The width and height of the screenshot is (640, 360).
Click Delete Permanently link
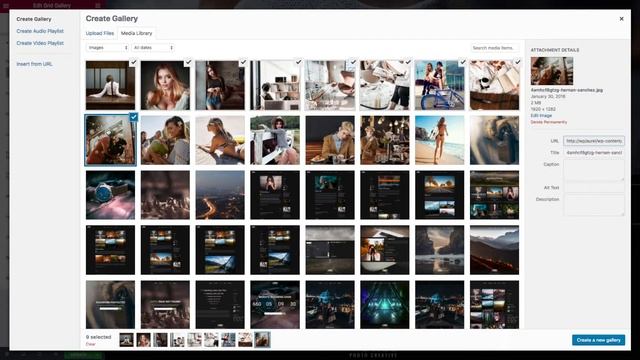[x=549, y=122]
